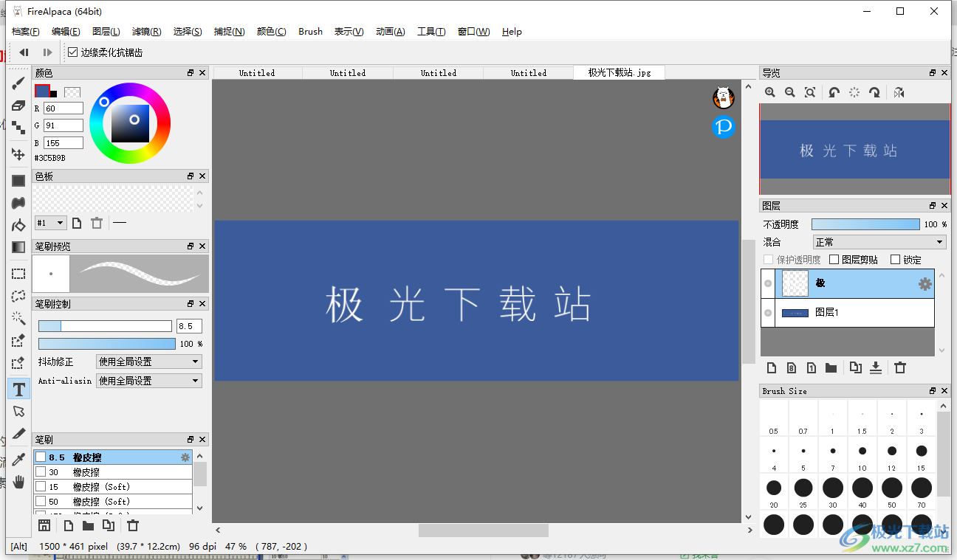Rotate canvas left in Navigator
Screen dimensions: 957x560
point(834,92)
